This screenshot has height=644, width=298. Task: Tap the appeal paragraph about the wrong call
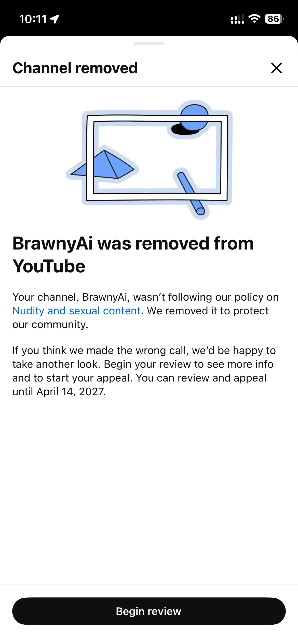(x=144, y=371)
